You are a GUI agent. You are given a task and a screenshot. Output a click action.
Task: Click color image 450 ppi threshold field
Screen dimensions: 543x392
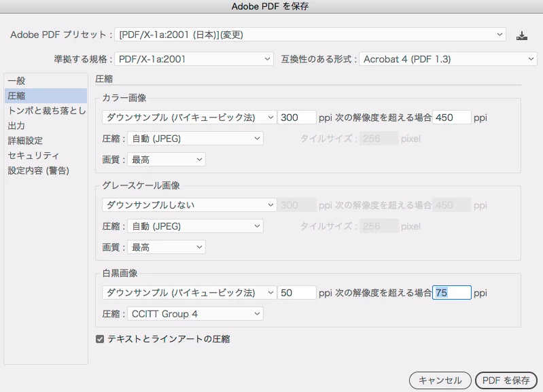click(x=451, y=118)
